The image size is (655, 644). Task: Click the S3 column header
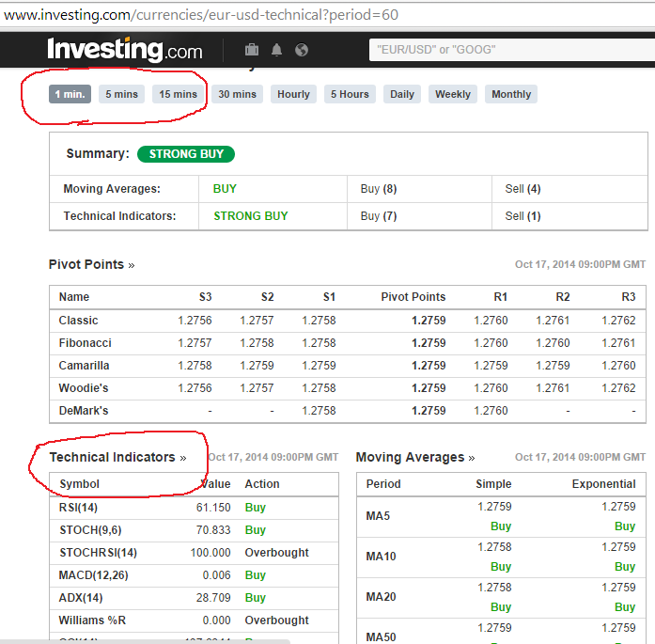tap(205, 297)
